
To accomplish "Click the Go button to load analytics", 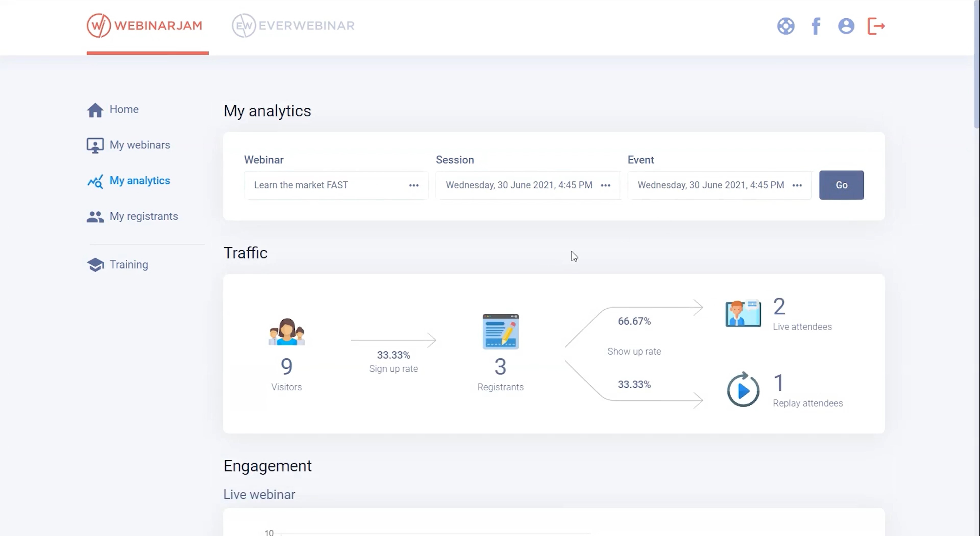I will (x=841, y=185).
